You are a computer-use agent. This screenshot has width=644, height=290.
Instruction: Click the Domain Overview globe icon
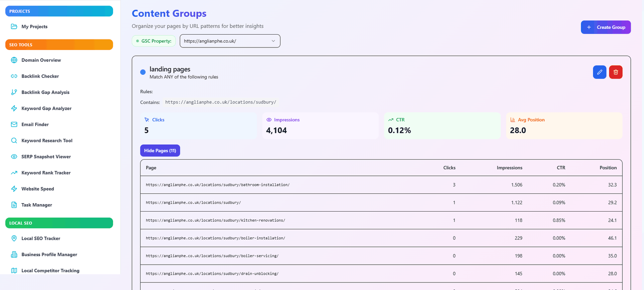(x=14, y=60)
